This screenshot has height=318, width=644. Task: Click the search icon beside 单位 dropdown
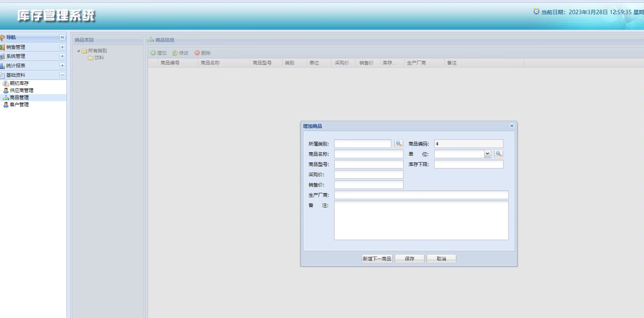498,154
